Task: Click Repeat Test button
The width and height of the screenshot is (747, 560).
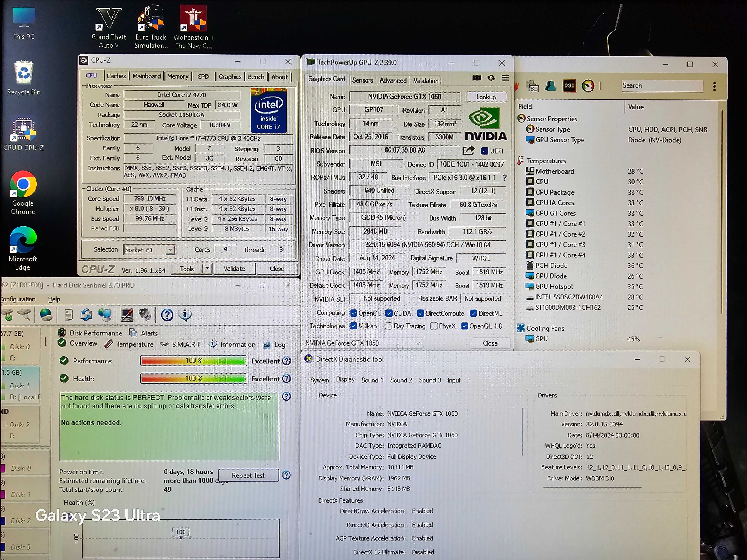Action: 248,475
